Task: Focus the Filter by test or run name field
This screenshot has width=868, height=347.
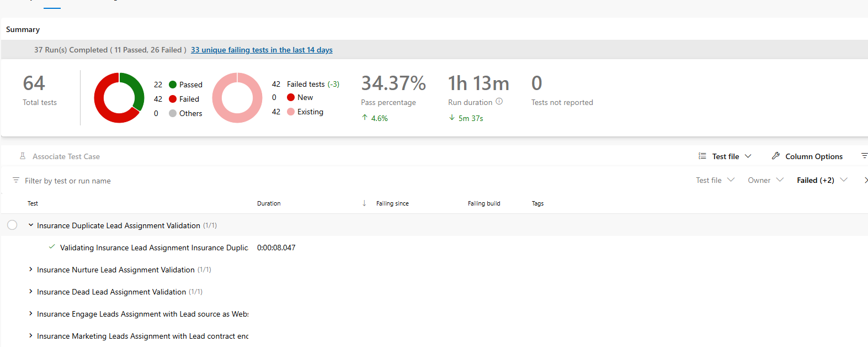Action: (67, 181)
